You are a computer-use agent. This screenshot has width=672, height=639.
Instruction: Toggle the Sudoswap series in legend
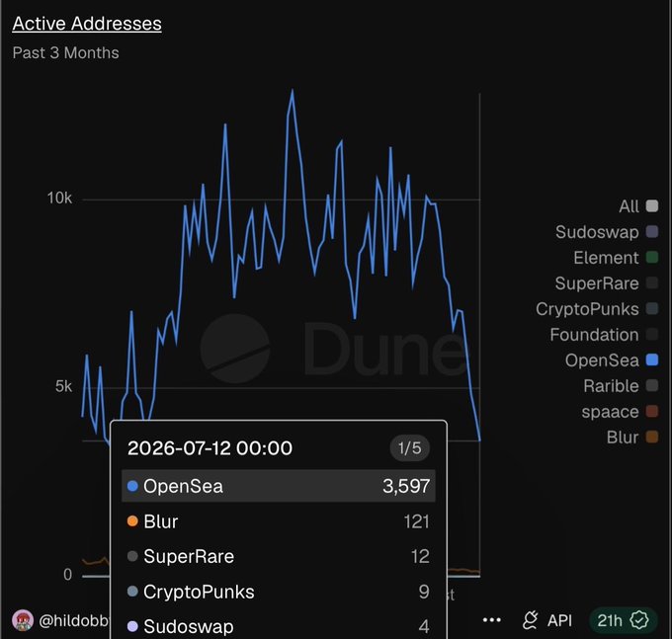pos(607,232)
